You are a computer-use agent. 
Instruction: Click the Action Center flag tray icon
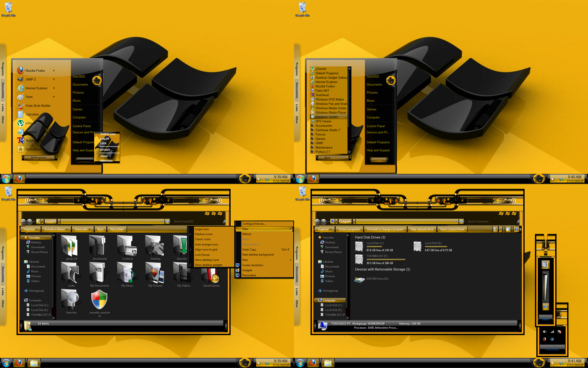(560, 332)
